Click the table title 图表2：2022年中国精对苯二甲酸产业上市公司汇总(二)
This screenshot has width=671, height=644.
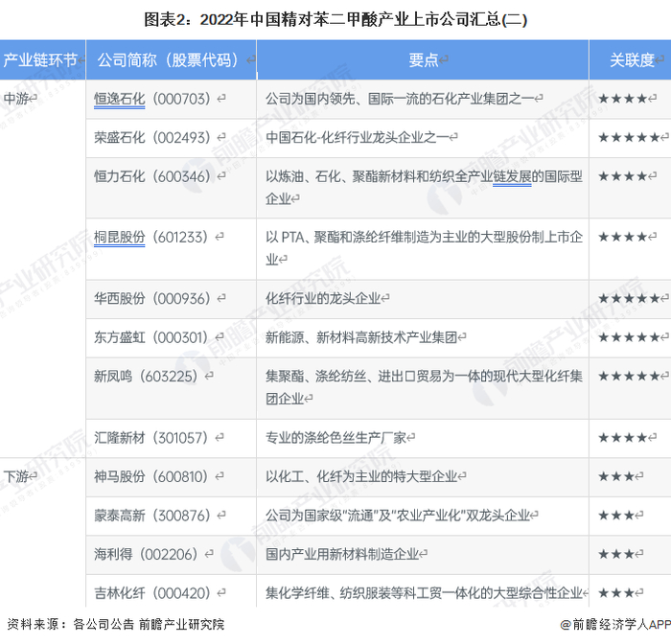tap(335, 19)
